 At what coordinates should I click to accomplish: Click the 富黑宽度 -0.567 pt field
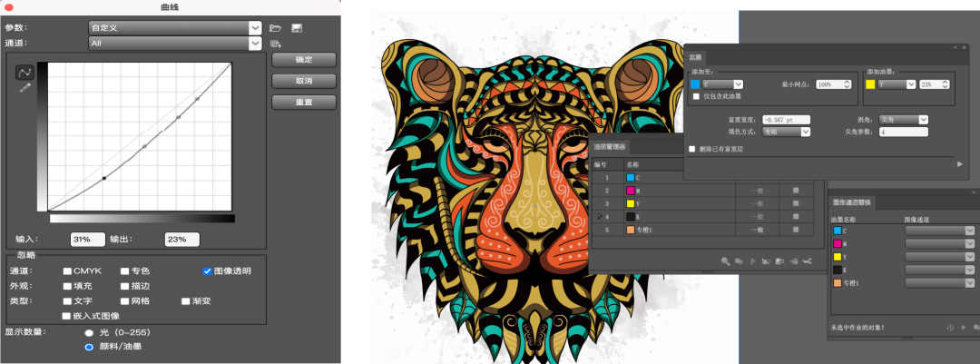786,119
